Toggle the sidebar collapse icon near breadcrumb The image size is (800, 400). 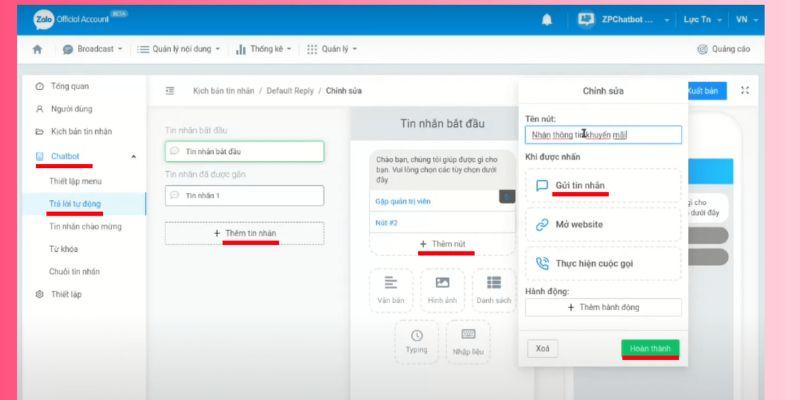click(x=170, y=91)
